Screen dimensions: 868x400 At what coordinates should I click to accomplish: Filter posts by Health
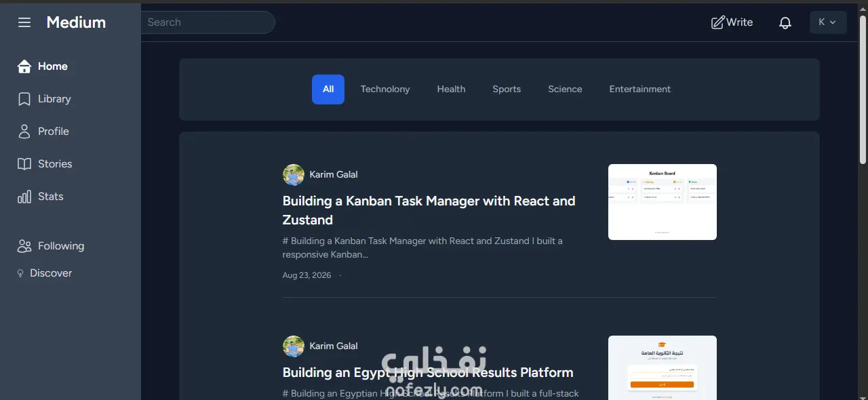(x=451, y=89)
